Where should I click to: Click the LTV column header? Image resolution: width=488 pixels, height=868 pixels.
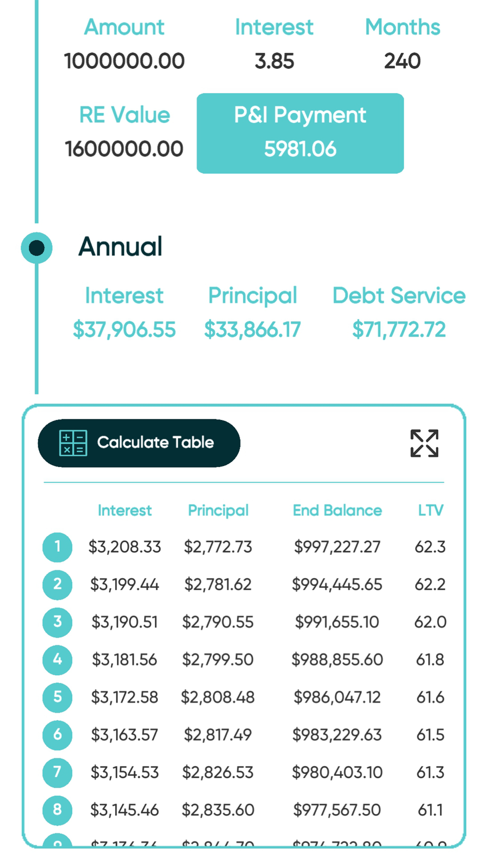point(430,511)
